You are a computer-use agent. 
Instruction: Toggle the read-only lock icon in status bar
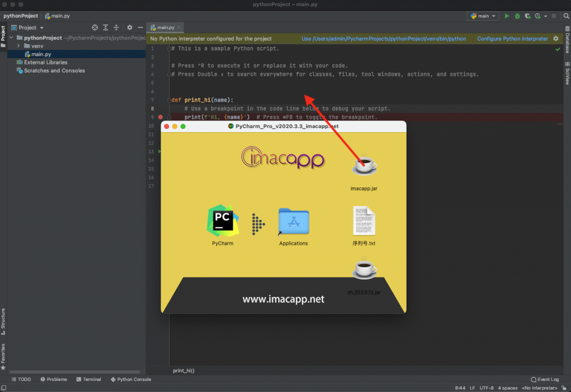(x=564, y=388)
